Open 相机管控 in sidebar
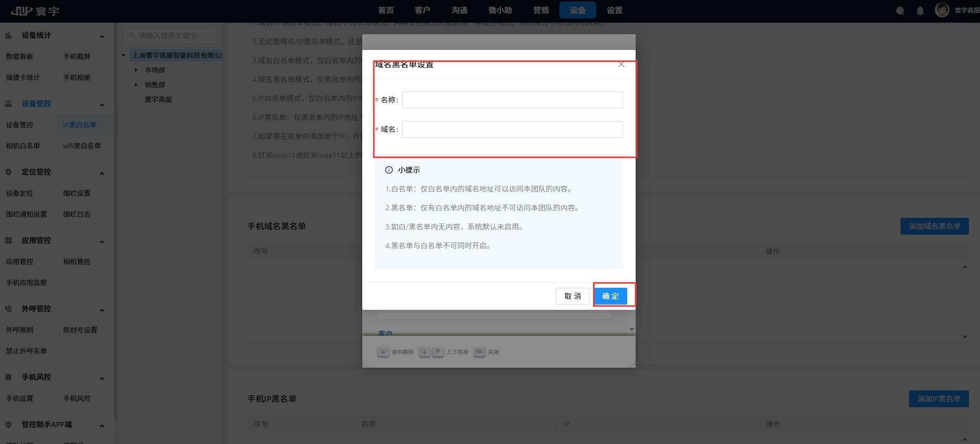Viewport: 980px width, 444px height. coord(77,261)
